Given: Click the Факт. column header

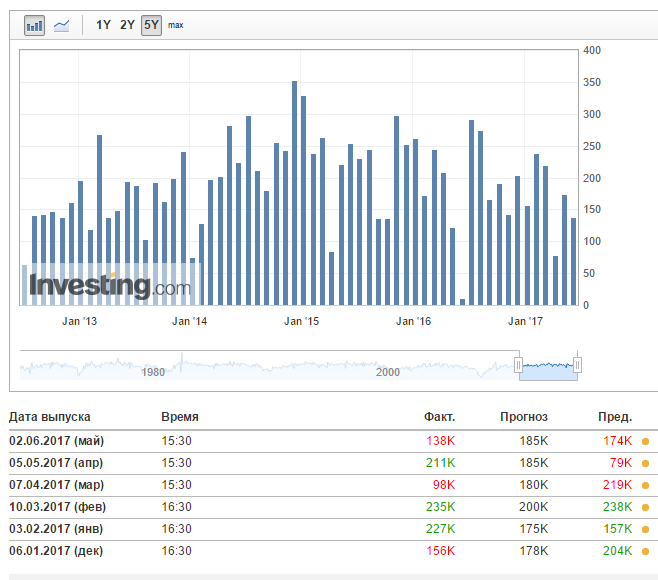Looking at the screenshot, I should pyautogui.click(x=439, y=417).
